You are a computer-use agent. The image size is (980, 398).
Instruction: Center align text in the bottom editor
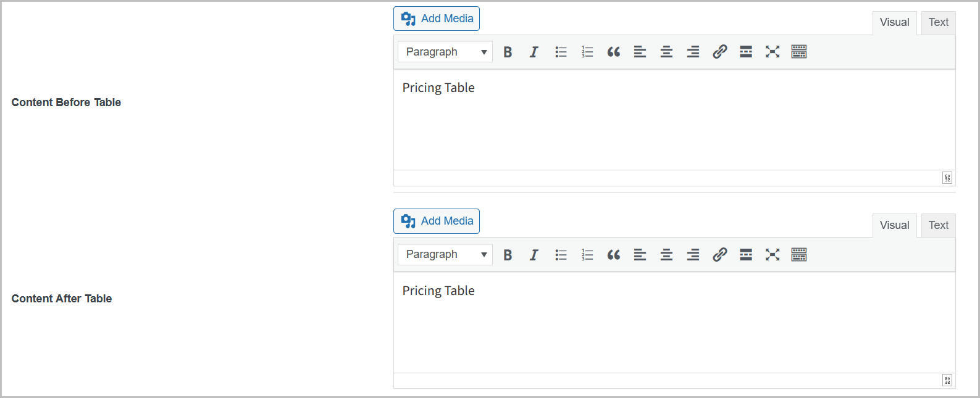(x=666, y=254)
